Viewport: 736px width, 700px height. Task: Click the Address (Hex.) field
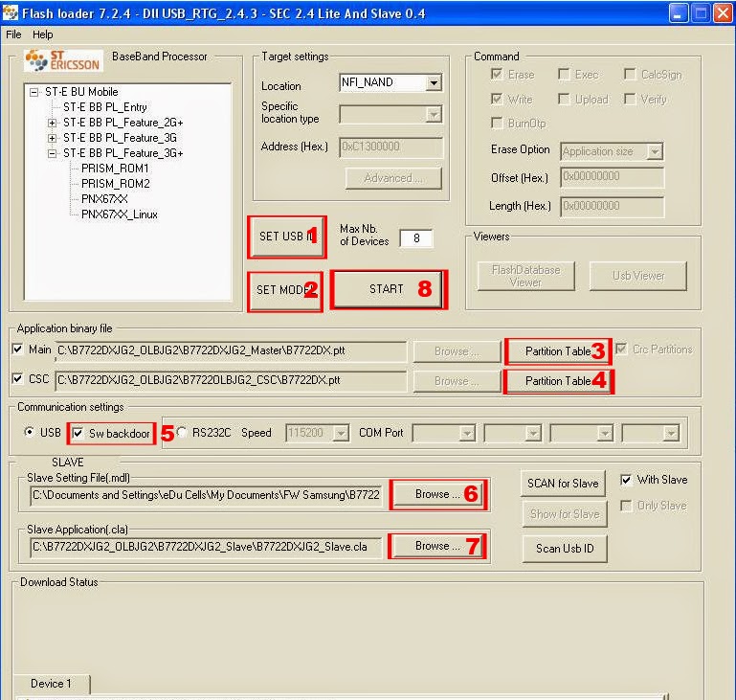coord(391,147)
